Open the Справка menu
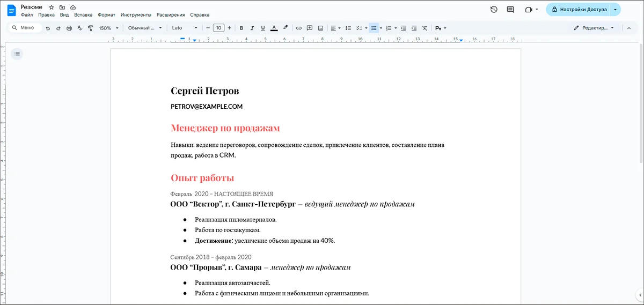Screen dimensions: 644x305 coord(200,15)
